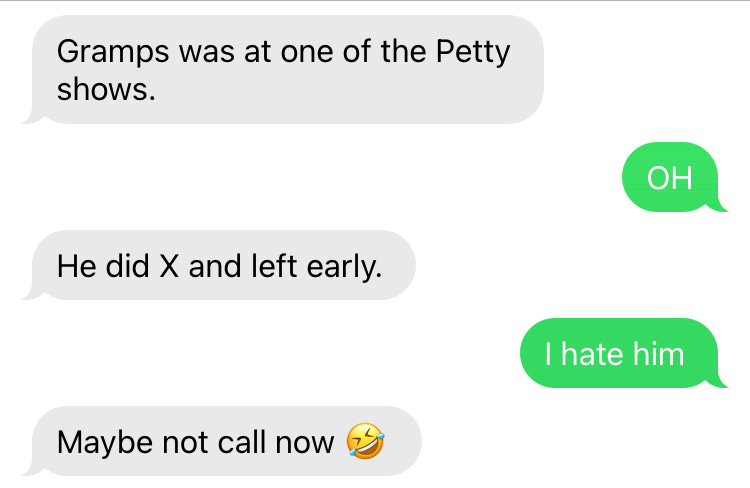Viewport: 750px width, 488px height.
Task: Click the tail of 'He did X' bubble
Action: [33, 294]
